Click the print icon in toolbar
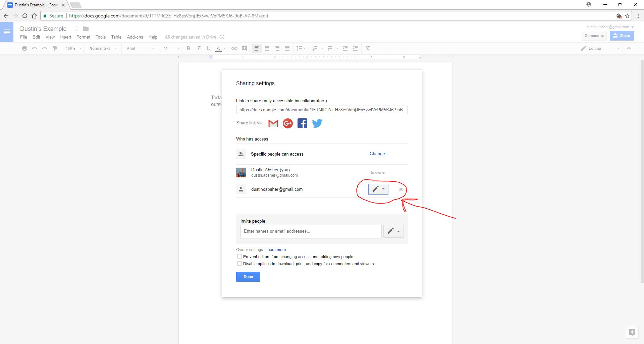The image size is (644, 344). (x=24, y=48)
